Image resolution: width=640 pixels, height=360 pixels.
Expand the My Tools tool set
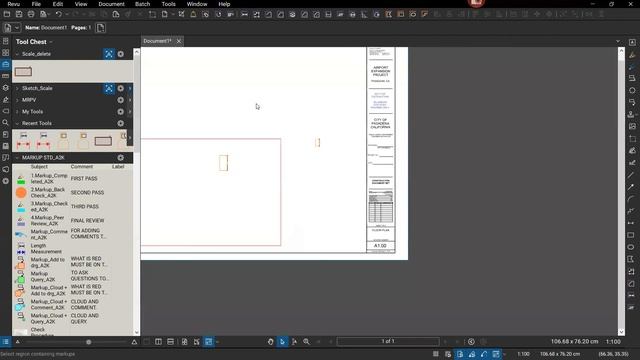17,111
